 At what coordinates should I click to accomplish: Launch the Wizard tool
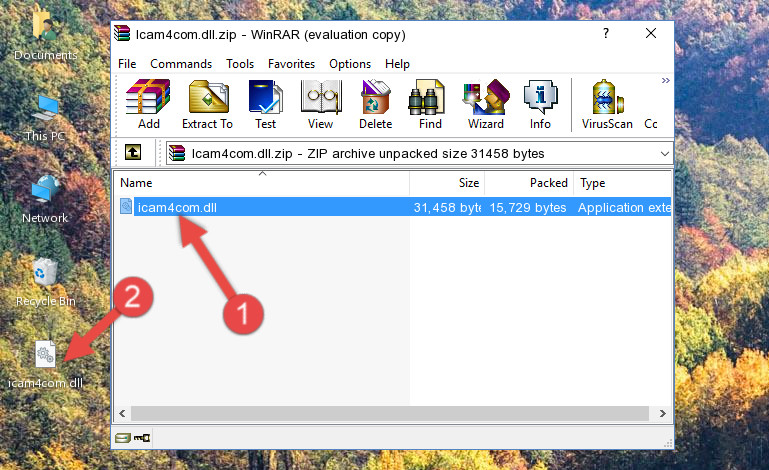click(x=486, y=104)
